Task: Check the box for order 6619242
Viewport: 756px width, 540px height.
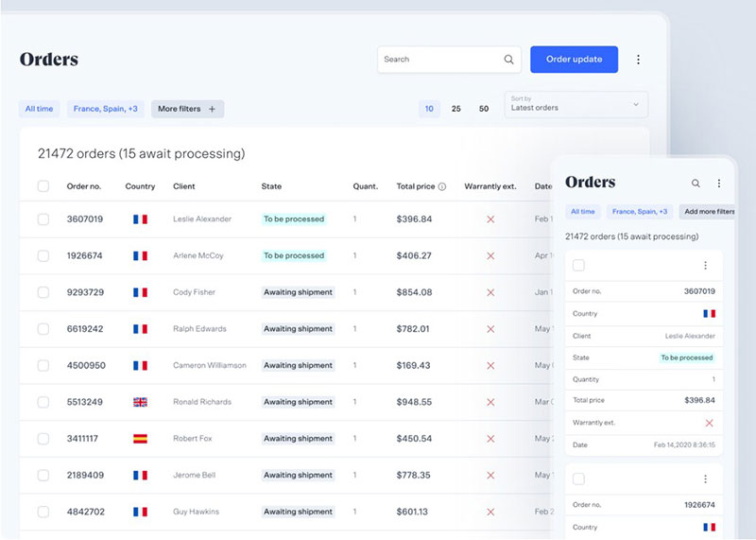Action: pyautogui.click(x=43, y=329)
